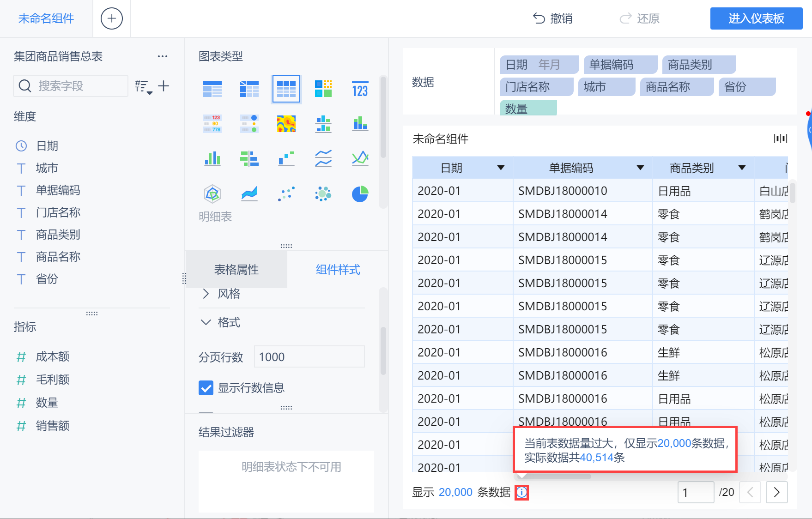Image resolution: width=812 pixels, height=519 pixels.
Task: Open dataset options via the ellipsis icon
Action: coord(162,56)
